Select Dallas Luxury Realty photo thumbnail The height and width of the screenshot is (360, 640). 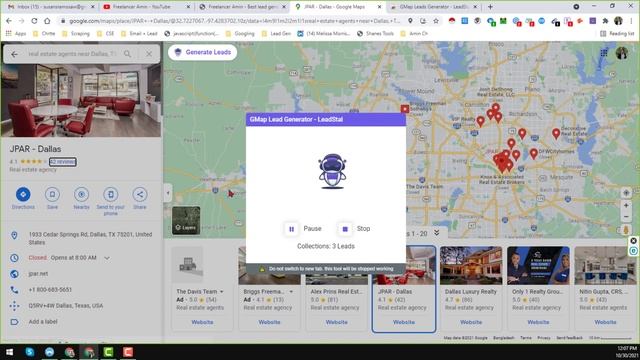pyautogui.click(x=471, y=265)
